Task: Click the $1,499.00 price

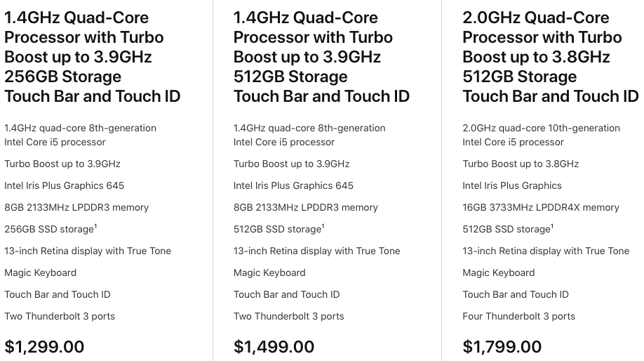Action: pyautogui.click(x=274, y=346)
